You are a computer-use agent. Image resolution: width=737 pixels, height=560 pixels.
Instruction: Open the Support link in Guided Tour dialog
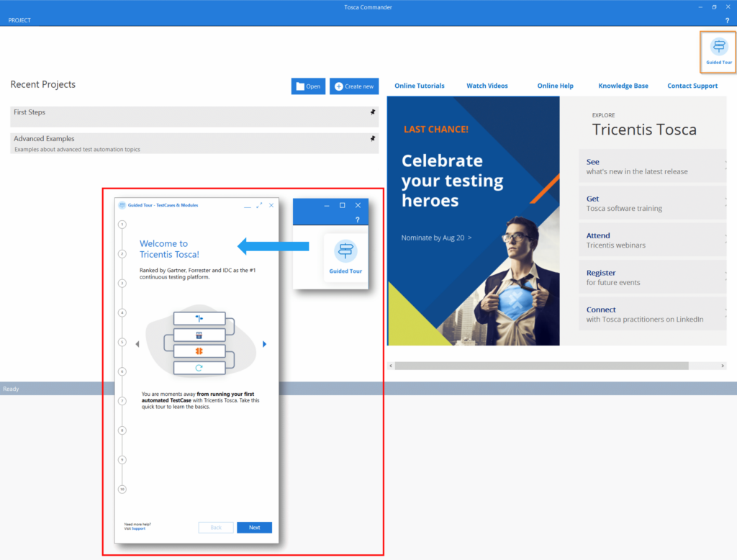[x=138, y=528]
